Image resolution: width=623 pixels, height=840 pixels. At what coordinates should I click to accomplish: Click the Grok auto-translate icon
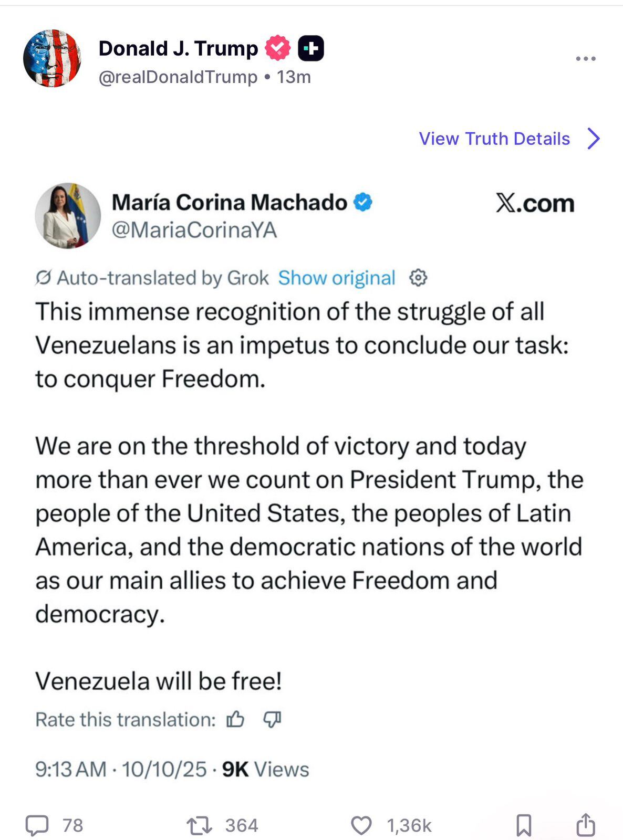(43, 277)
